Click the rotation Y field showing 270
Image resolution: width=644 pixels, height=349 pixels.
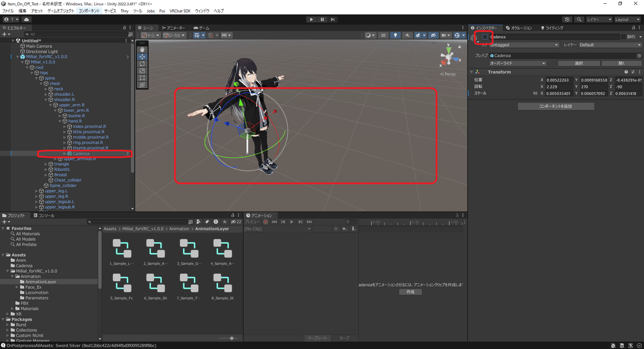coord(594,86)
